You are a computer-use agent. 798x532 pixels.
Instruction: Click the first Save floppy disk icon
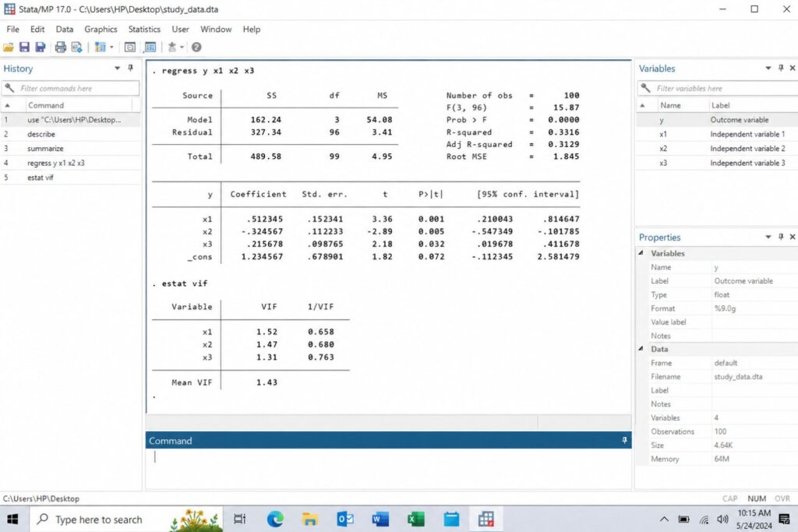point(24,48)
